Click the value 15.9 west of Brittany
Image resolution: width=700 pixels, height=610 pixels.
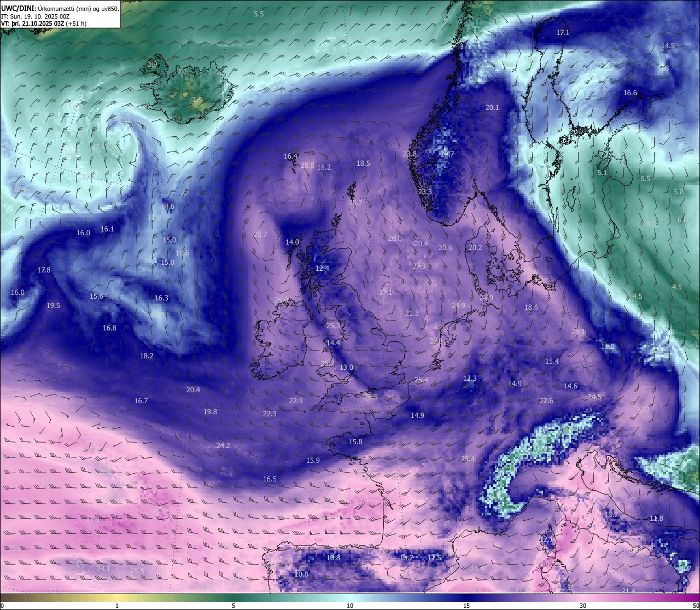313,461
